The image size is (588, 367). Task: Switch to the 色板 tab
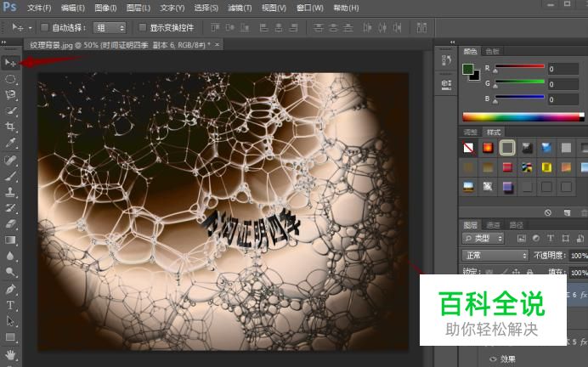pos(492,51)
